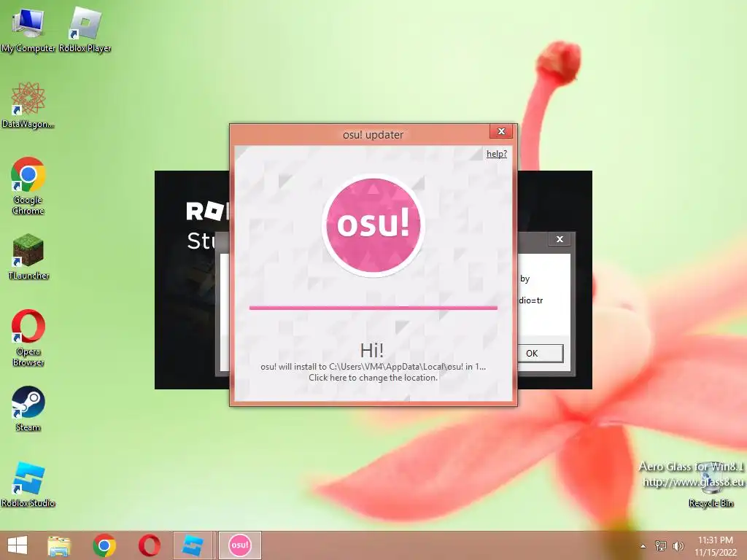The image size is (747, 560).
Task: Launch Chrome from the taskbar
Action: click(104, 545)
